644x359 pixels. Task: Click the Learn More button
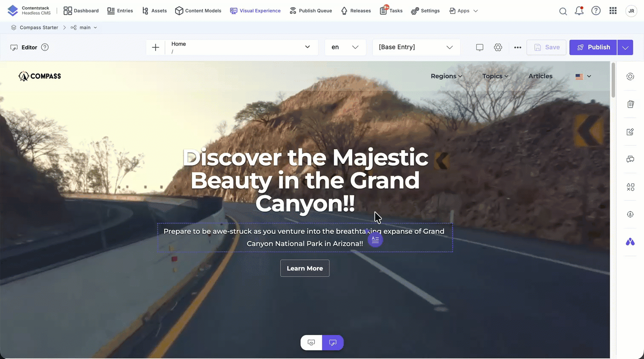305,268
